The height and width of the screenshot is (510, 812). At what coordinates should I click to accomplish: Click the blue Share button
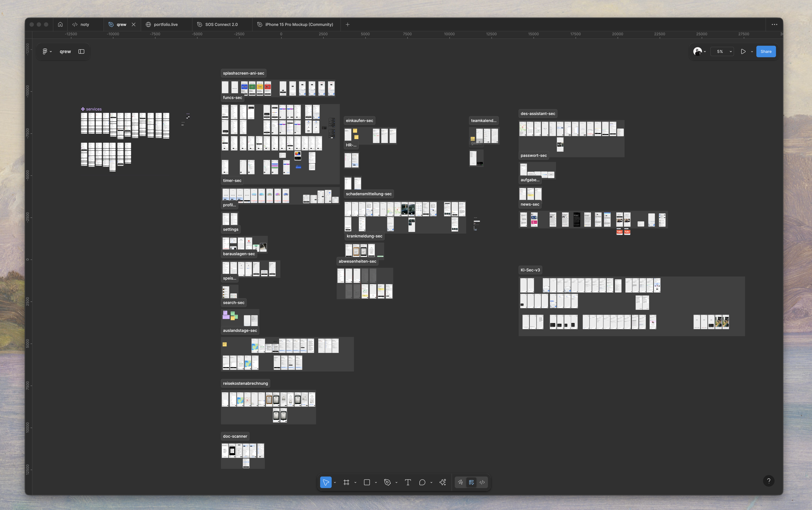pyautogui.click(x=765, y=52)
